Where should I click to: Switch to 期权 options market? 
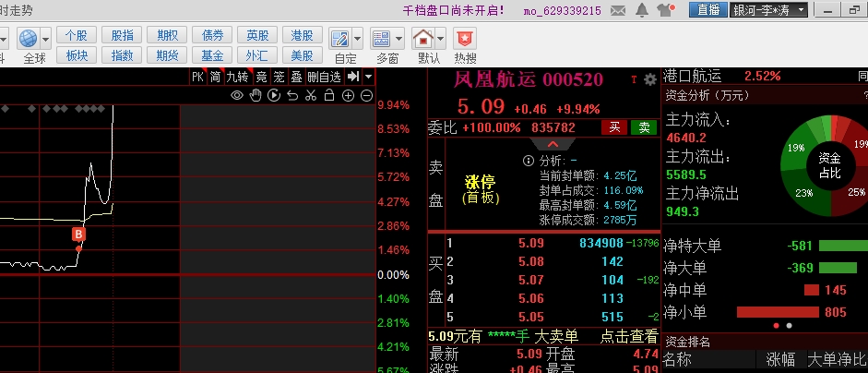tap(167, 35)
